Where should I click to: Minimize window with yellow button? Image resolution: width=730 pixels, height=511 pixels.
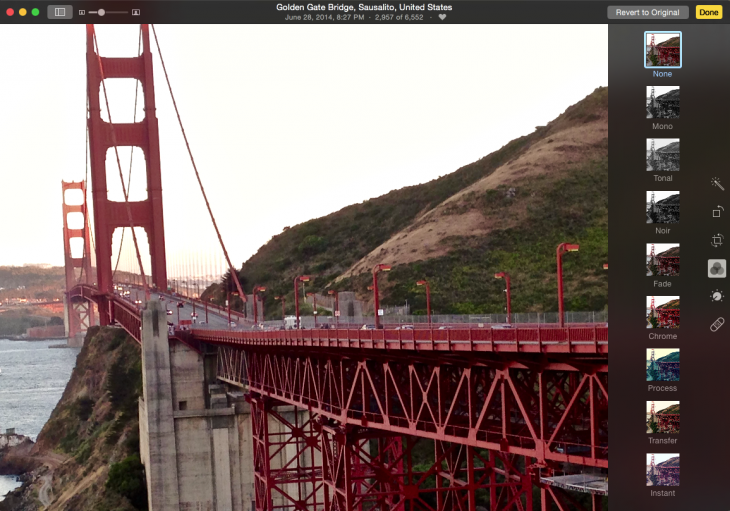22,12
